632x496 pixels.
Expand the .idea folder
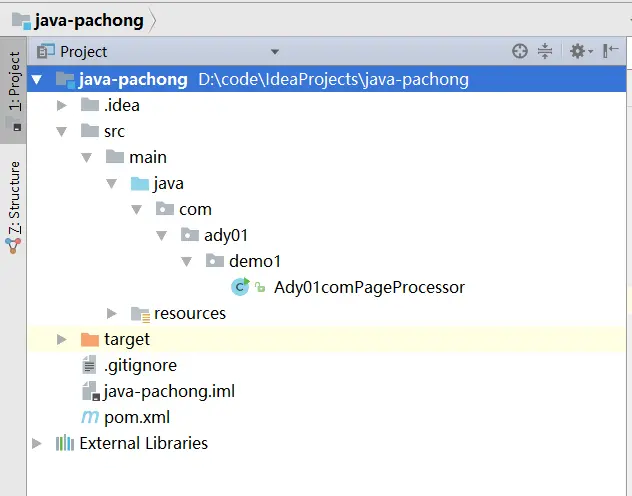click(62, 106)
